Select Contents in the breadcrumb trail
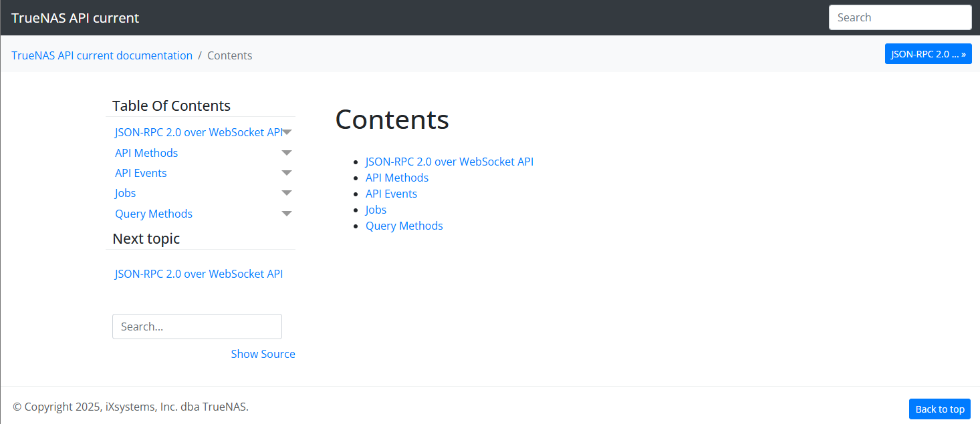980x424 pixels. click(229, 55)
